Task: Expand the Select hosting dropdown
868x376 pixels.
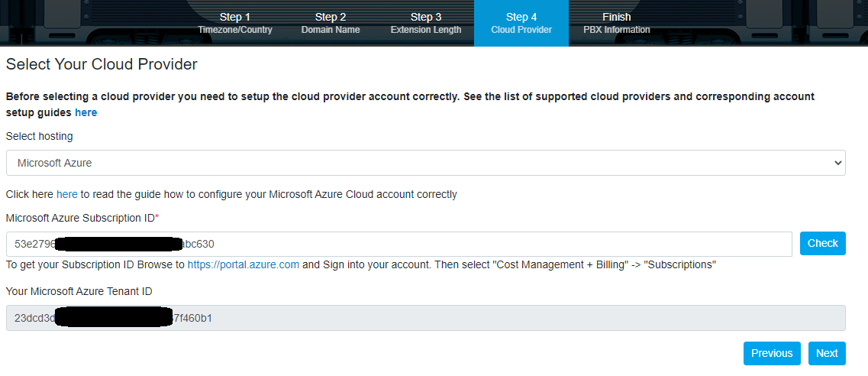Action: pos(425,163)
